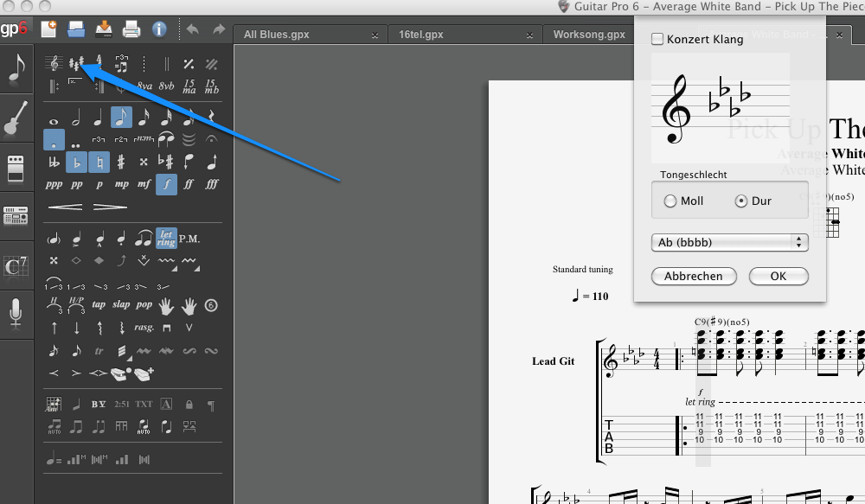Image resolution: width=865 pixels, height=504 pixels.
Task: Apply the 8va octave marking
Action: pos(144,86)
